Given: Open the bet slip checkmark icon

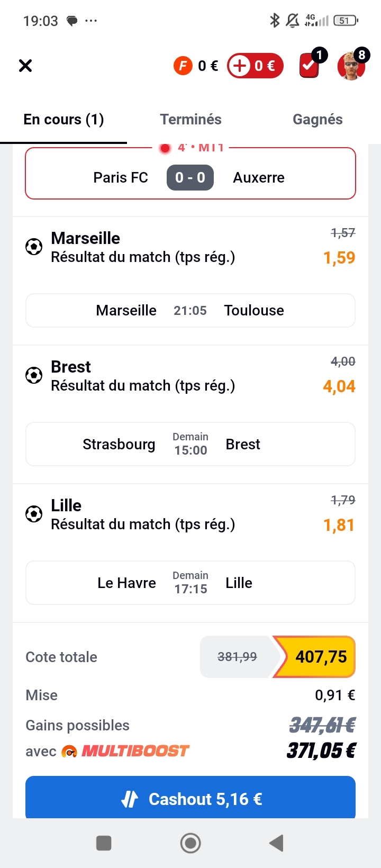Looking at the screenshot, I should tap(309, 66).
